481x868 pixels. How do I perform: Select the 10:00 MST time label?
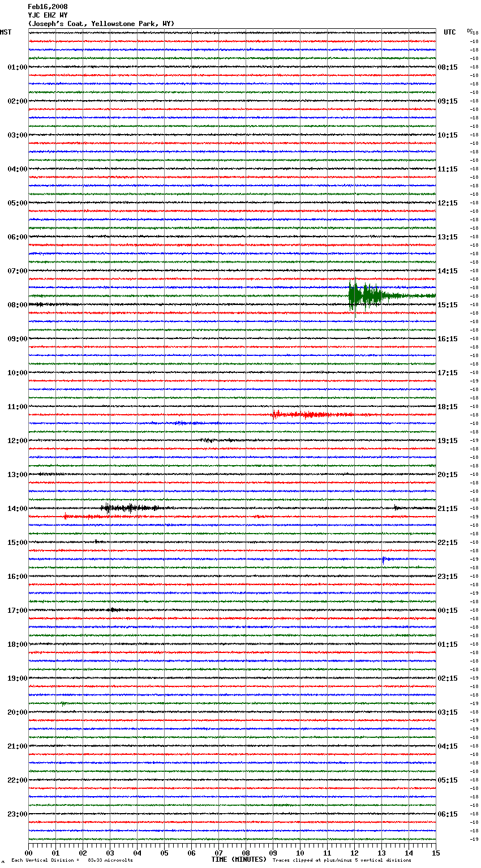click(x=17, y=373)
